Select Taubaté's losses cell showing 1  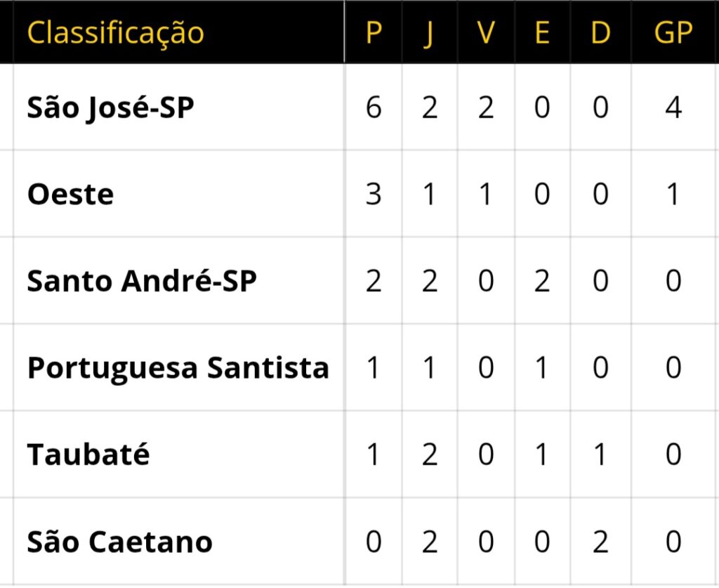pyautogui.click(x=600, y=455)
